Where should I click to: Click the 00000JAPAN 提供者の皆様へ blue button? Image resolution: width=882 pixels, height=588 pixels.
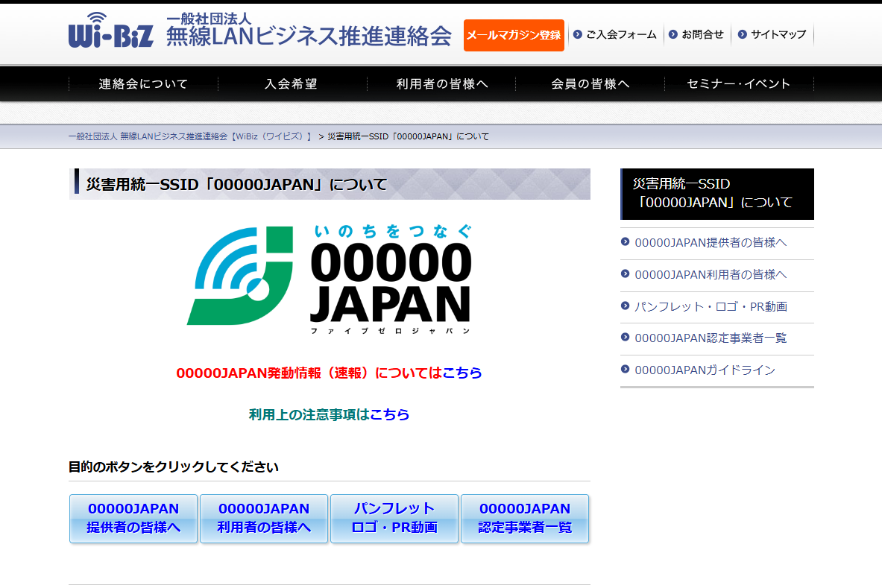click(133, 518)
